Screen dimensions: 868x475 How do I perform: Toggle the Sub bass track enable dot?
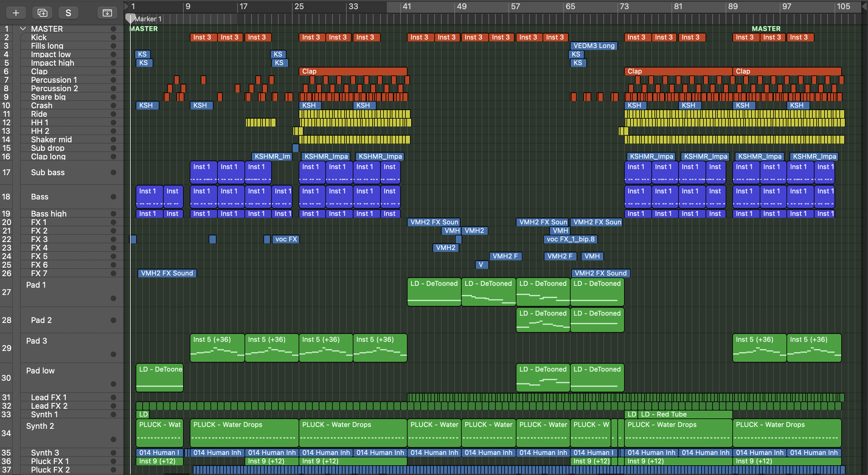113,172
